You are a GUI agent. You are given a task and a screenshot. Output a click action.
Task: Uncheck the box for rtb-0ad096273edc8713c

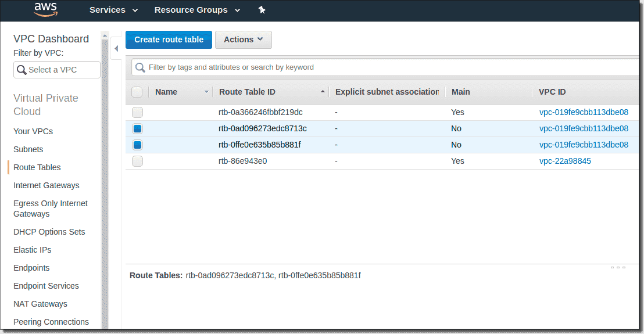(138, 129)
